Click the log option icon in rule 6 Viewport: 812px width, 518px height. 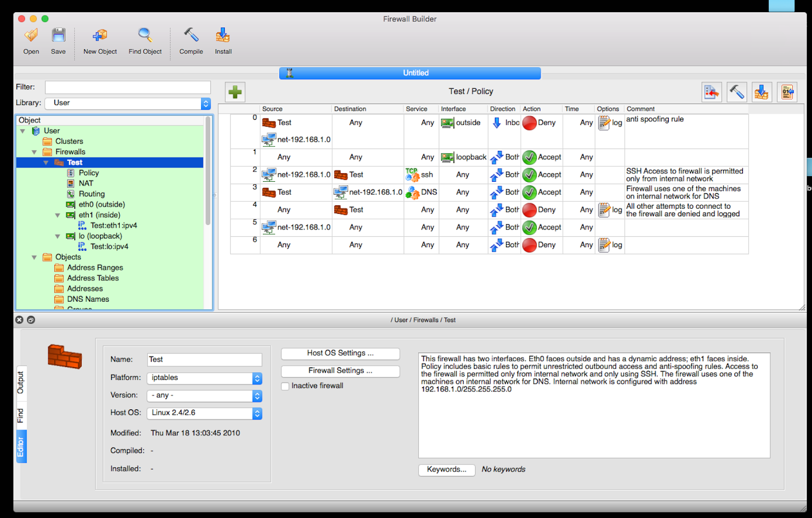tap(604, 245)
